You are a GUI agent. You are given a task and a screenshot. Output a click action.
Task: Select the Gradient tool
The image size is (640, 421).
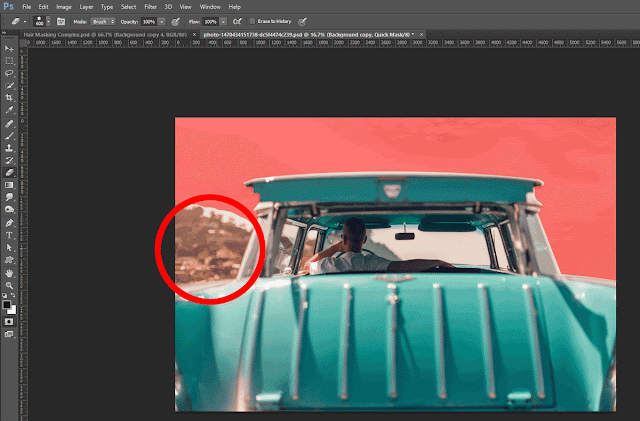point(9,185)
